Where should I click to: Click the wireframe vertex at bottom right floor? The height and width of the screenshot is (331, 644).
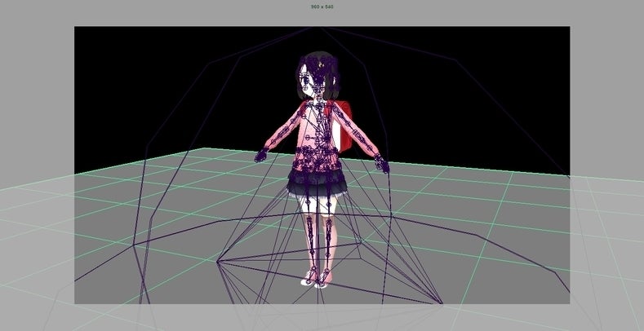pyautogui.click(x=442, y=304)
